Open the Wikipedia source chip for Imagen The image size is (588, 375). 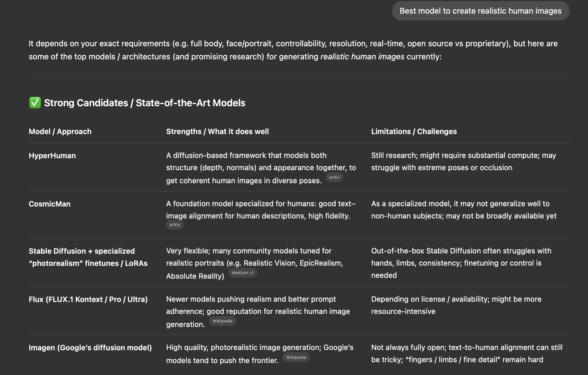point(296,357)
